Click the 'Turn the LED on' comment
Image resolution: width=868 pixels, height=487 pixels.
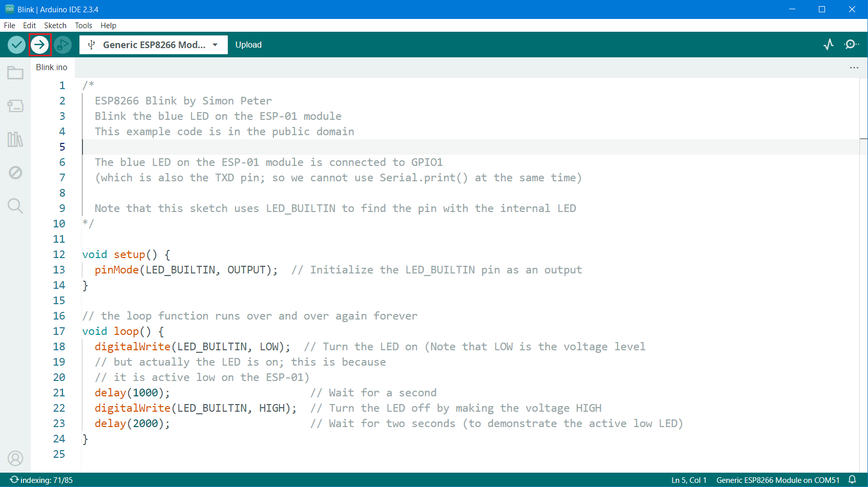point(475,347)
